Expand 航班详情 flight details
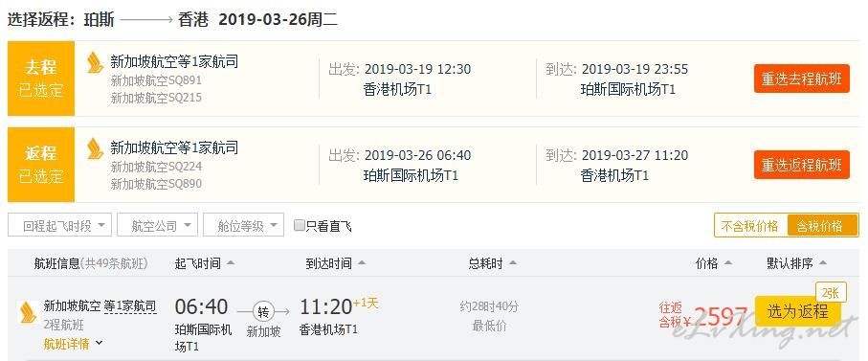868x361 pixels. (x=73, y=344)
